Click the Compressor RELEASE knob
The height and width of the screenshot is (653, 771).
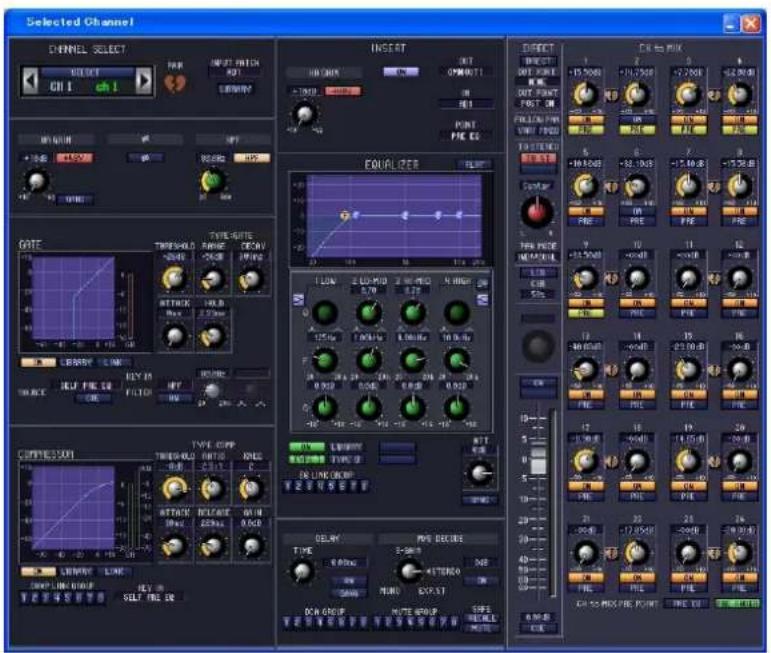coord(213,546)
